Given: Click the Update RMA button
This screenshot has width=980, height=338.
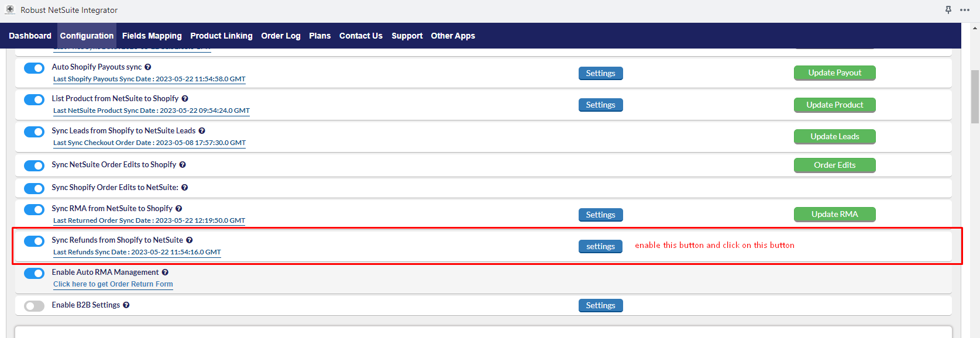Looking at the screenshot, I should tap(834, 214).
